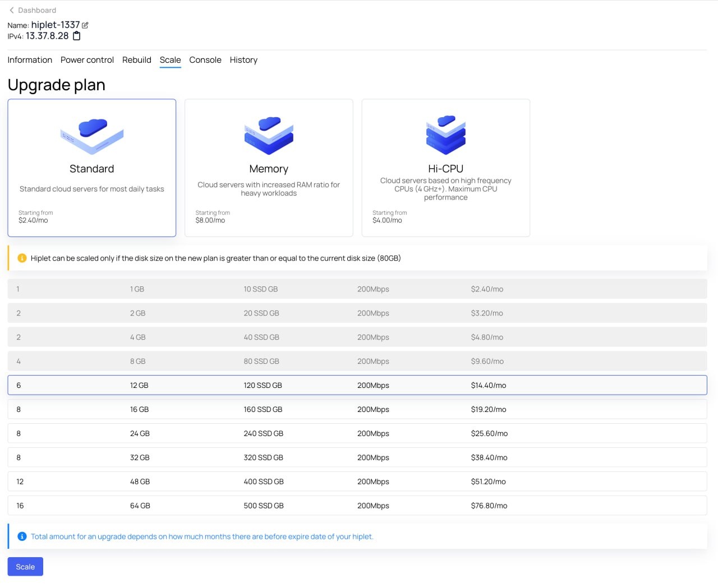718x588 pixels.
Task: Click the Standard plan cloud server icon
Action: pos(92,136)
